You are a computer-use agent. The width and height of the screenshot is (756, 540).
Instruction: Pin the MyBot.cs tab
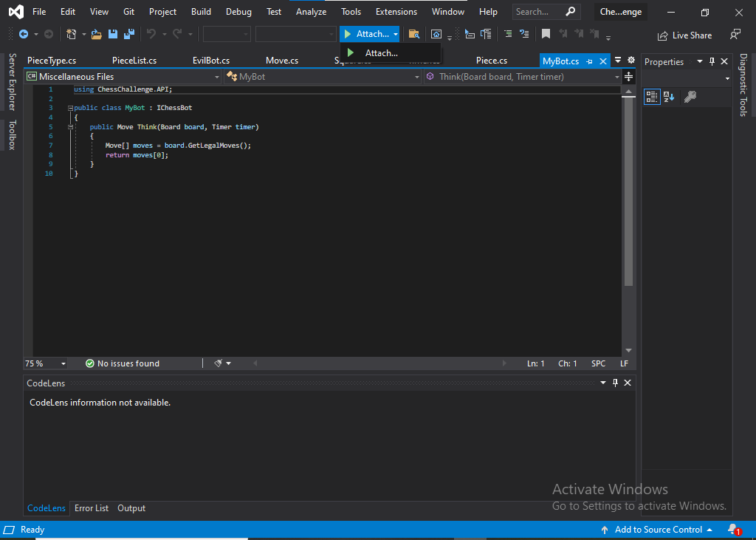[x=589, y=61]
